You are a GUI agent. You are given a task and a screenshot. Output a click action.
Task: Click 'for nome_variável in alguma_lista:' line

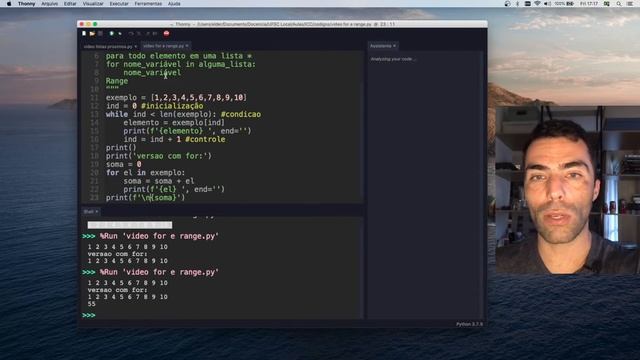(181, 64)
